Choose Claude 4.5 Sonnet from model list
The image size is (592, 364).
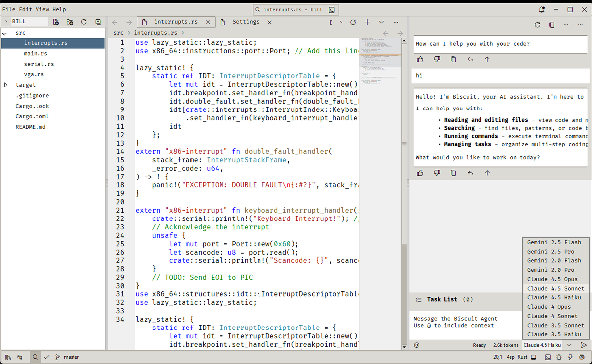pos(555,288)
